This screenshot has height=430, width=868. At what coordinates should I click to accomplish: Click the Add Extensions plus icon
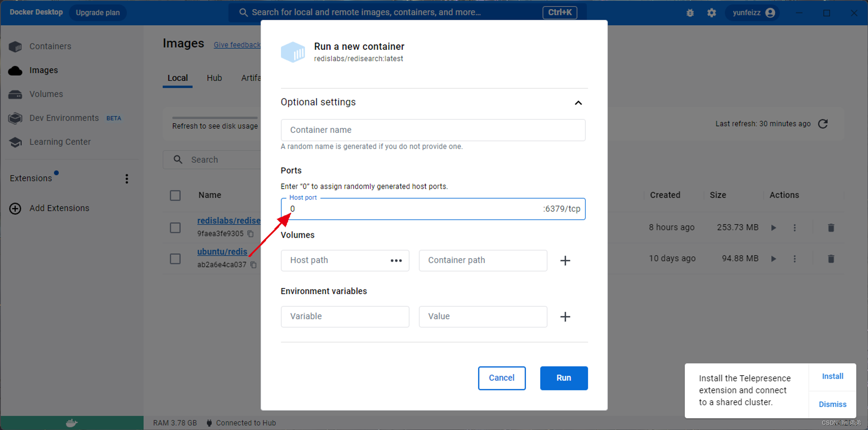pyautogui.click(x=15, y=209)
